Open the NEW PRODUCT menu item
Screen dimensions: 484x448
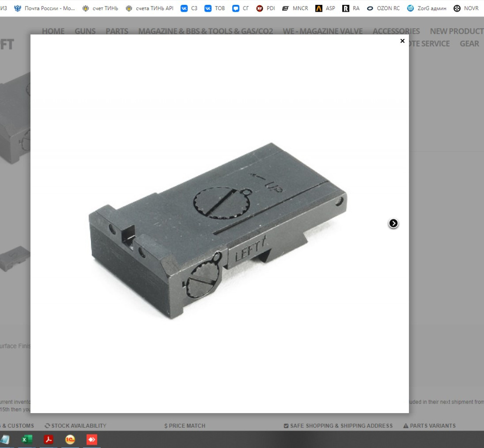(457, 31)
